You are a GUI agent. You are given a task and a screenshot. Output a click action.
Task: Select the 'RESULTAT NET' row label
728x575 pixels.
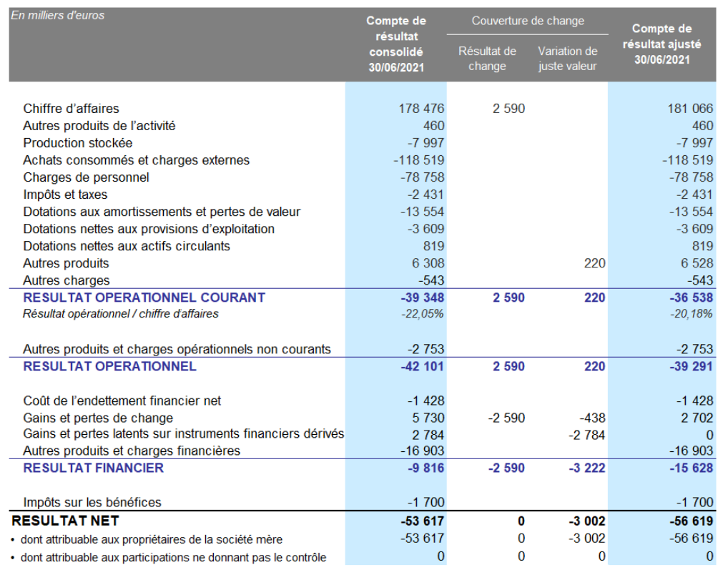[x=65, y=520]
